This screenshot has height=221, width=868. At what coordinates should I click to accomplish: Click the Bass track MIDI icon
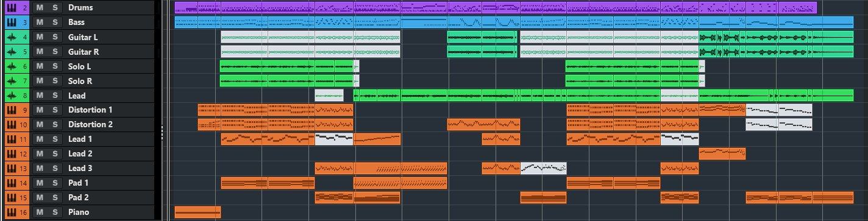pyautogui.click(x=11, y=23)
